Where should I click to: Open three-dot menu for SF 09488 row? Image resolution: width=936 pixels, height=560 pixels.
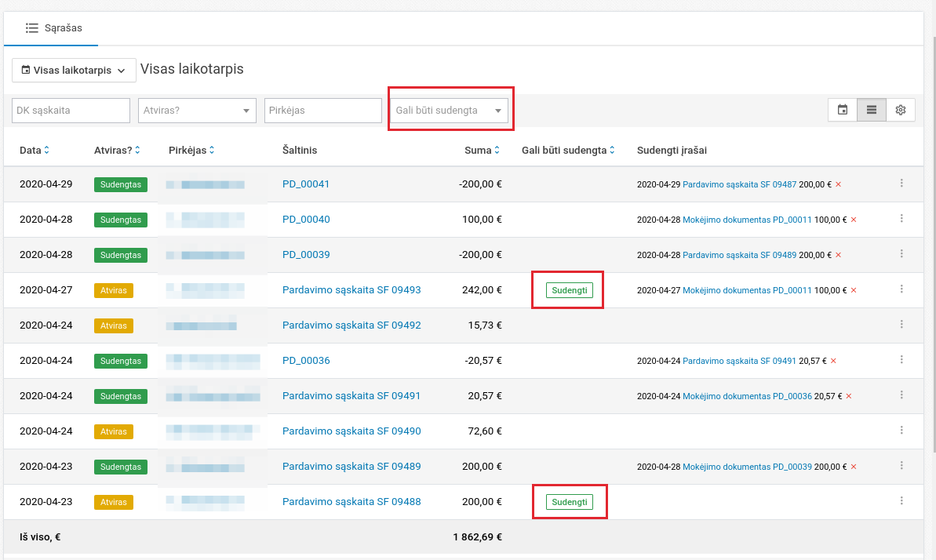pyautogui.click(x=901, y=501)
